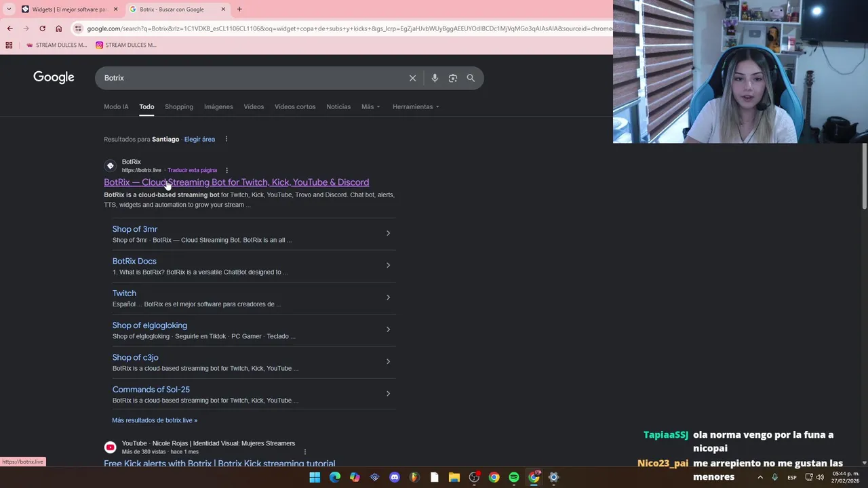Open the browser home page icon
Viewport: 868px width, 488px height.
58,28
